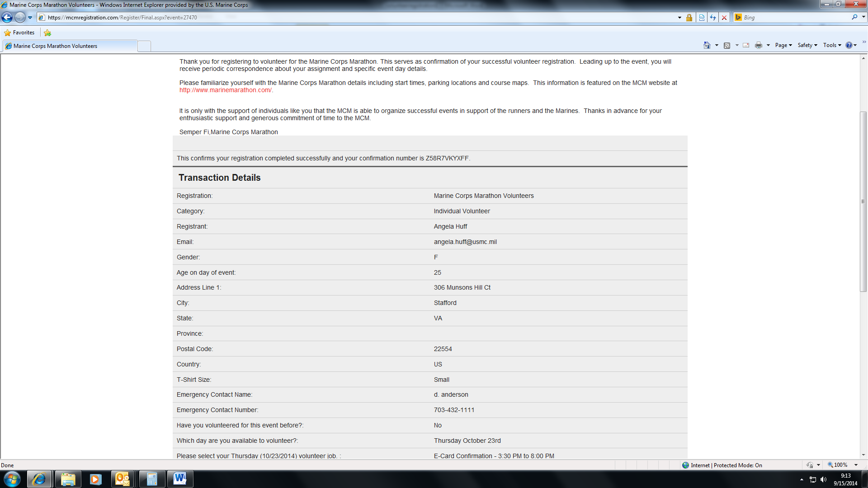Screen dimensions: 868x488
Task: Expand the Print options dropdown arrow
Action: tap(768, 45)
